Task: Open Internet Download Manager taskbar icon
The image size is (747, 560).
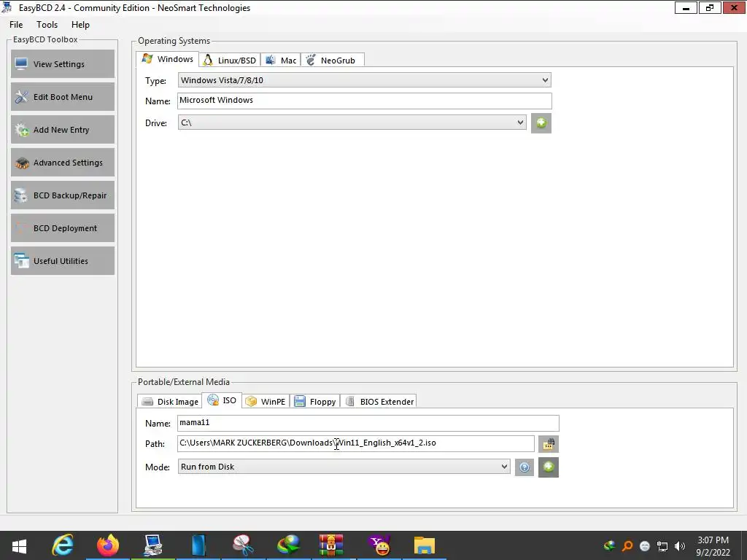Action: (x=288, y=545)
